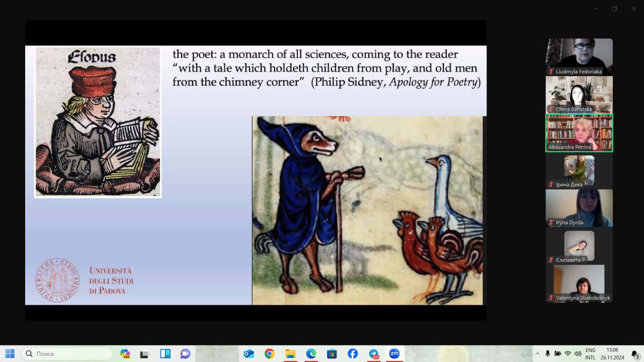Screen dimensions: 644x362
Task: Open Widgets panel icon in taskbar
Action: pyautogui.click(x=165, y=354)
